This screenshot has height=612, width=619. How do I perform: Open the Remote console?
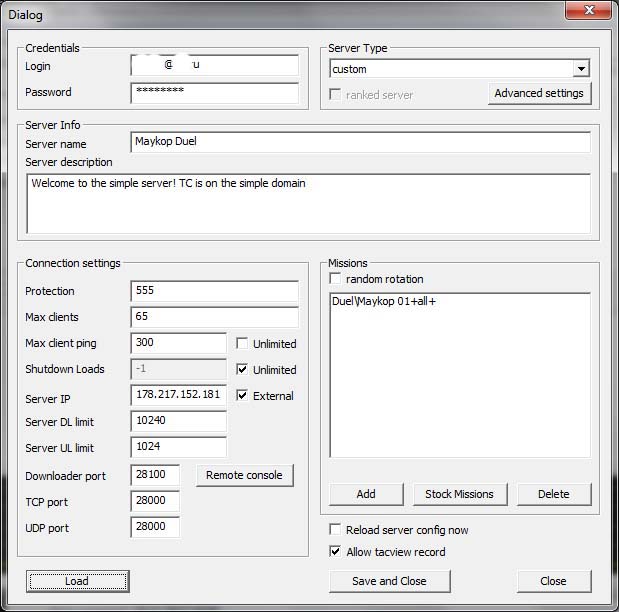click(x=244, y=476)
